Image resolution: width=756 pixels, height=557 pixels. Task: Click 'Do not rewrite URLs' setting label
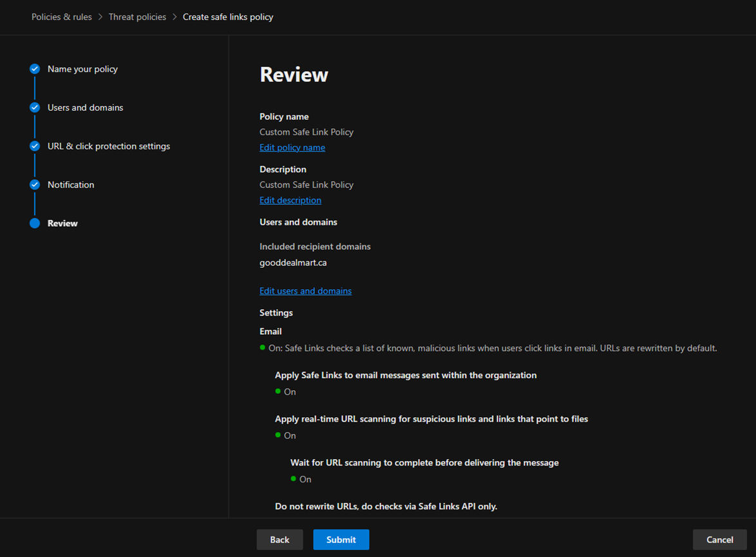click(386, 506)
